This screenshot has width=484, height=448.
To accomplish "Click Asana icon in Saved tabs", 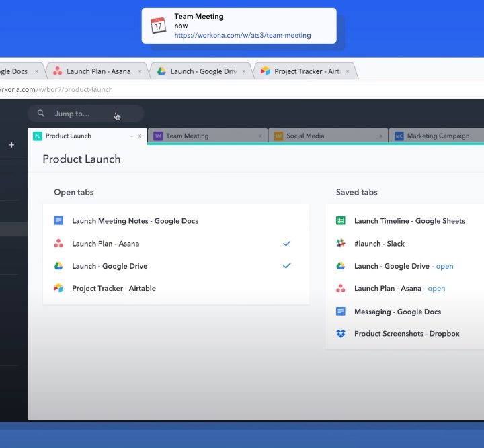I will pos(340,289).
